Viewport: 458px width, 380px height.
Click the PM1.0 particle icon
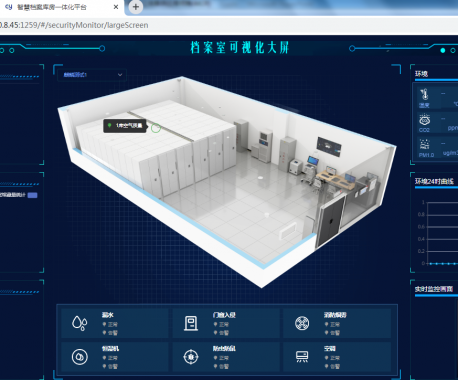(425, 145)
